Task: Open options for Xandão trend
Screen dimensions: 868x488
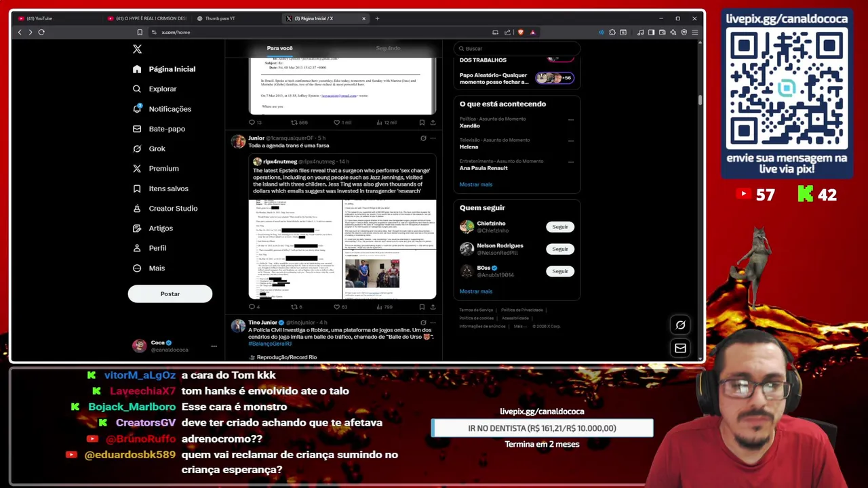Action: coord(571,120)
